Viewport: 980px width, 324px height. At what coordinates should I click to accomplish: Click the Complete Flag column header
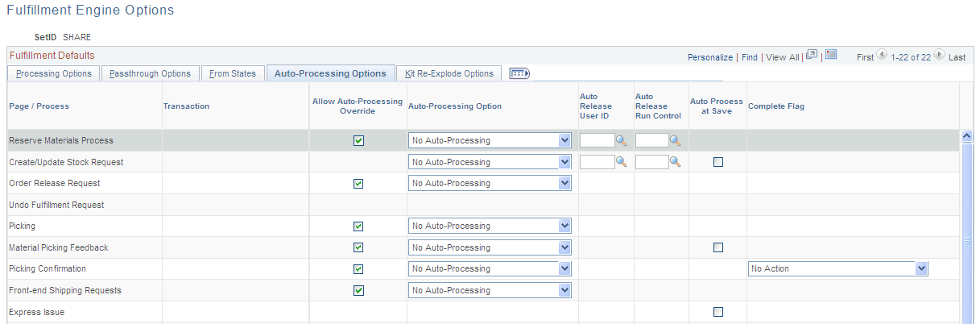click(776, 106)
